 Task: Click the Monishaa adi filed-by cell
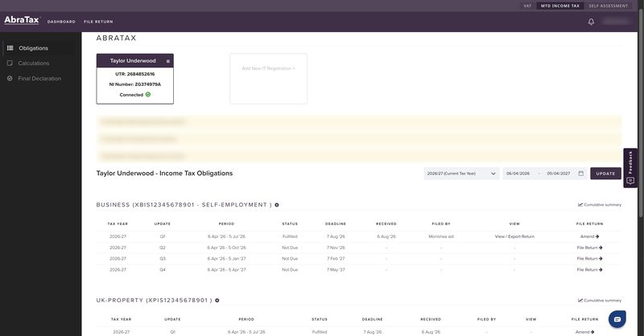pyautogui.click(x=441, y=236)
